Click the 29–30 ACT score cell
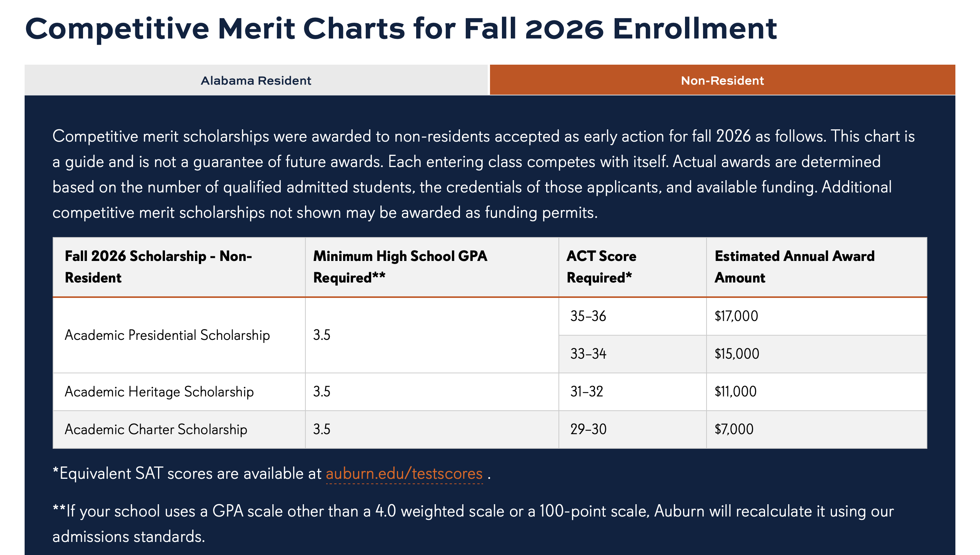 pos(633,429)
